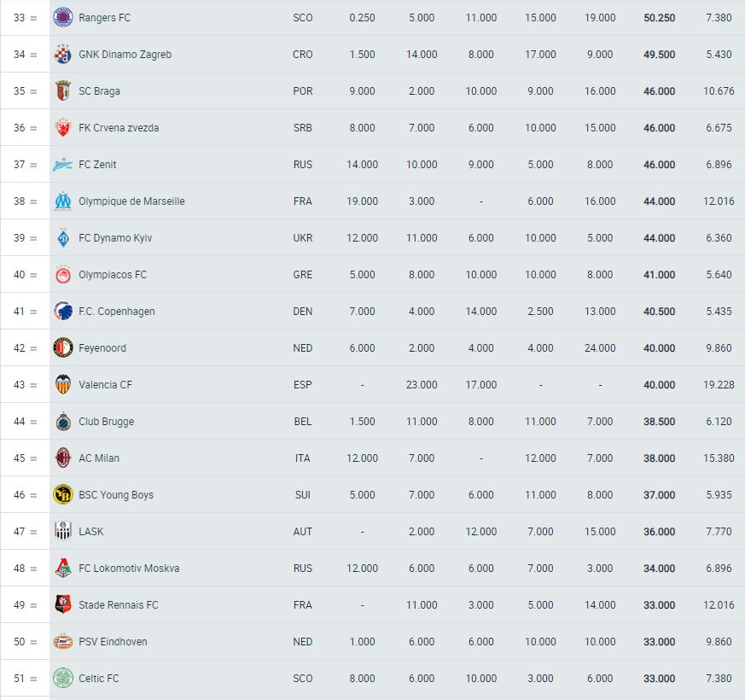Open the FK Crvena zvezda club link
The image size is (745, 700).
[119, 128]
